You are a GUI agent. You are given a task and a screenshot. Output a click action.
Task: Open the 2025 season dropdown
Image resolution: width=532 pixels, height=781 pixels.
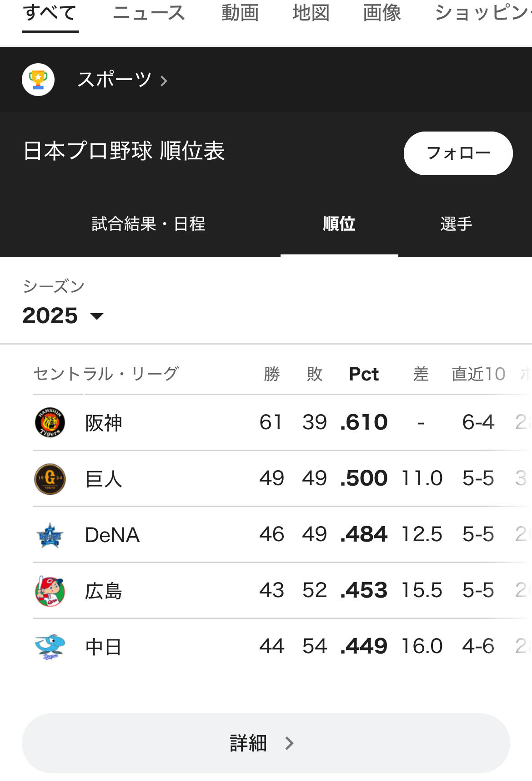[63, 315]
